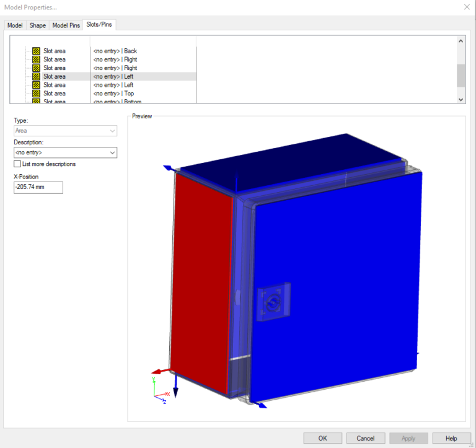
Task: Click the blue arrow at the enclosure's top-left corner
Action: [167, 167]
